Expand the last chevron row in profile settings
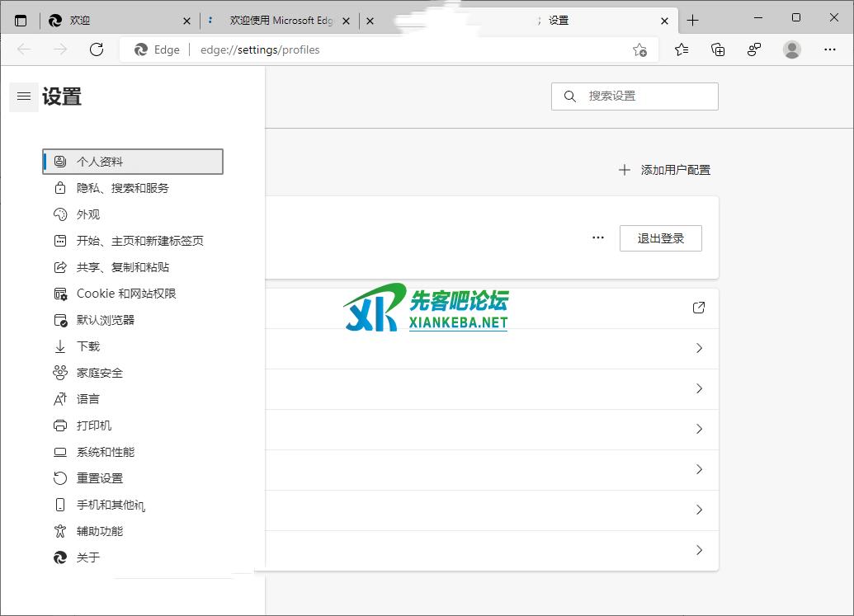 click(x=699, y=550)
